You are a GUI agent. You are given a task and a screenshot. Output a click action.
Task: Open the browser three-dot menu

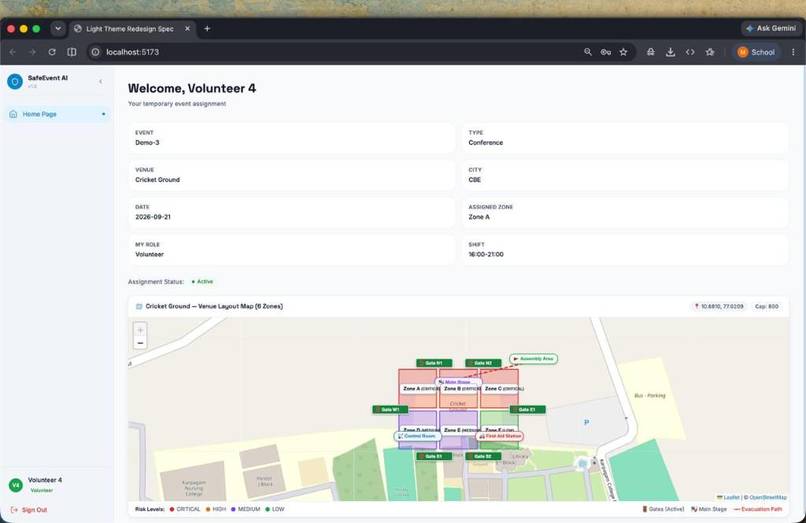point(793,52)
